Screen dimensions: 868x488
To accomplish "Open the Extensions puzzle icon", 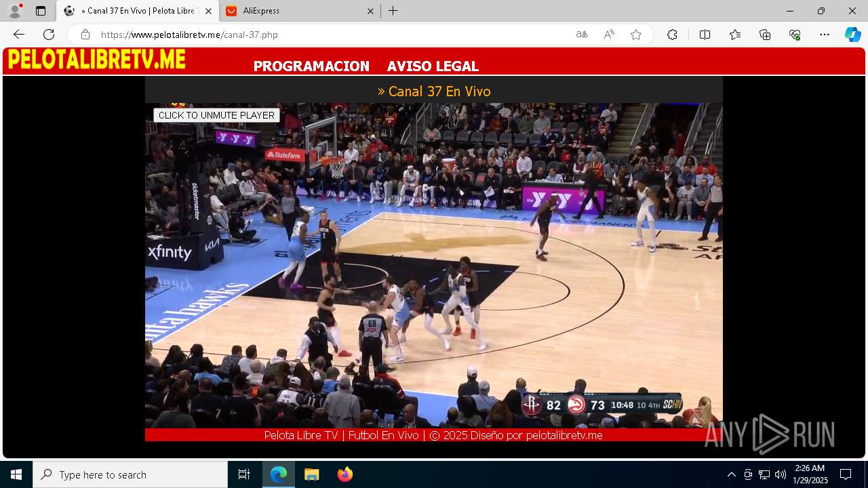I will coord(672,35).
